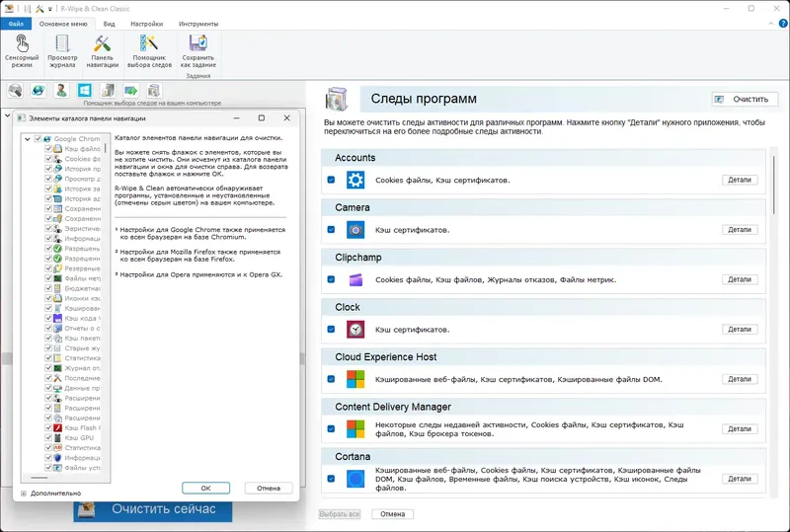Image resolution: width=790 pixels, height=532 pixels.
Task: Open the Инструменты ribbon tab
Action: [x=198, y=24]
